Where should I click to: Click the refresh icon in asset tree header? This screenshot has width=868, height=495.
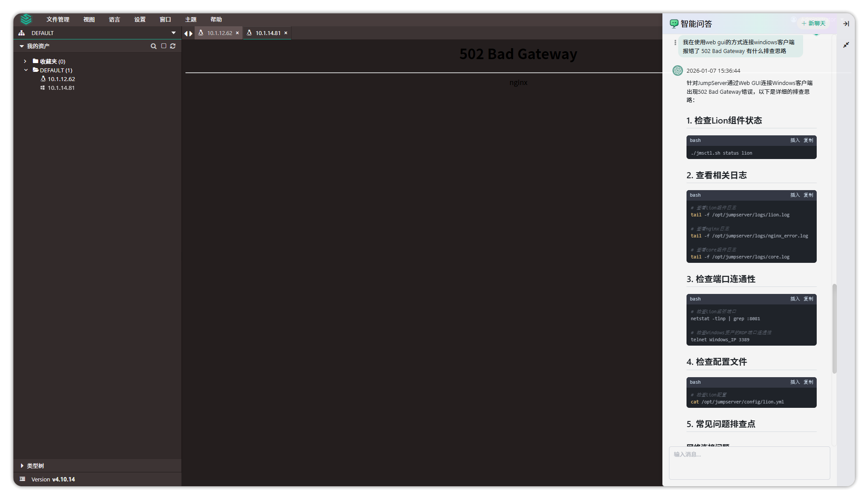(173, 46)
